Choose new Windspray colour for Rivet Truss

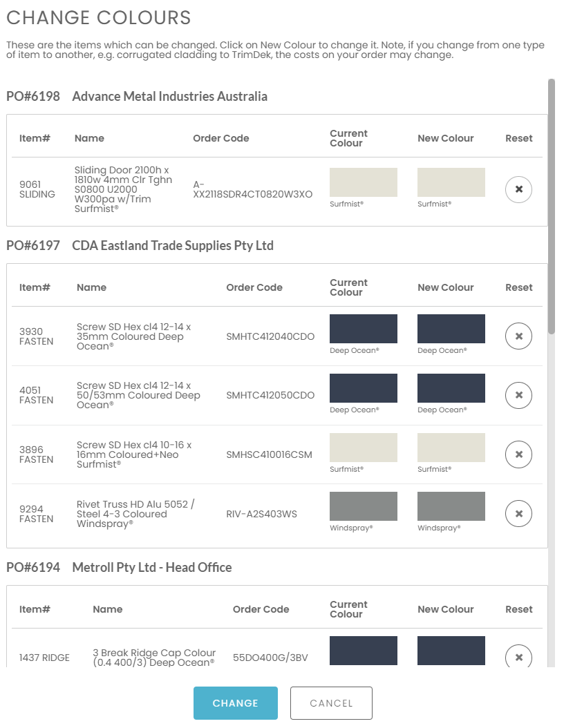coord(451,506)
